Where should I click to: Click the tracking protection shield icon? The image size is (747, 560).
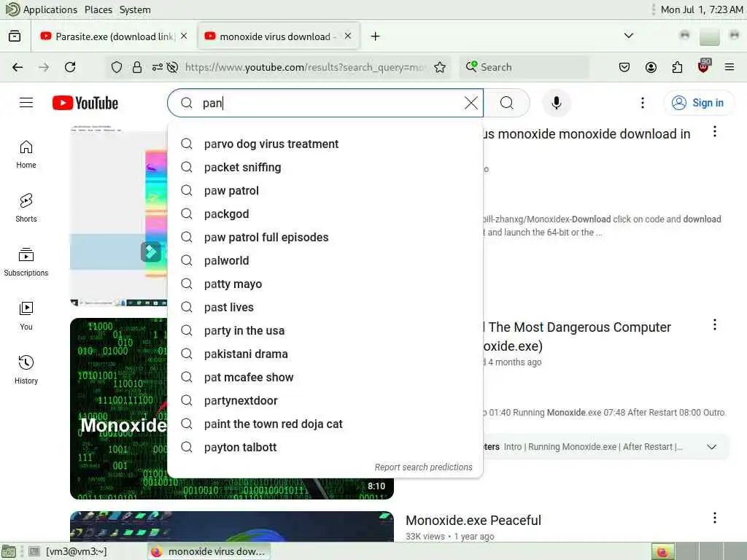tap(117, 67)
